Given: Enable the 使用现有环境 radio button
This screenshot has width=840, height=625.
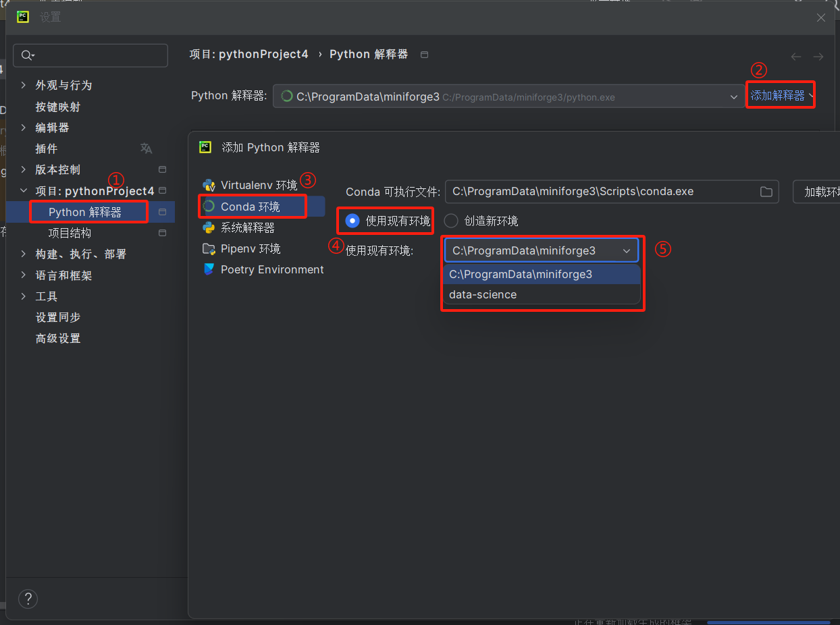Looking at the screenshot, I should coord(351,221).
